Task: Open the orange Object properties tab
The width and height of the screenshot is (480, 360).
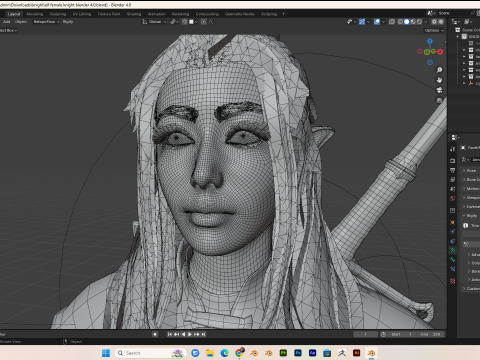Action: (452, 222)
